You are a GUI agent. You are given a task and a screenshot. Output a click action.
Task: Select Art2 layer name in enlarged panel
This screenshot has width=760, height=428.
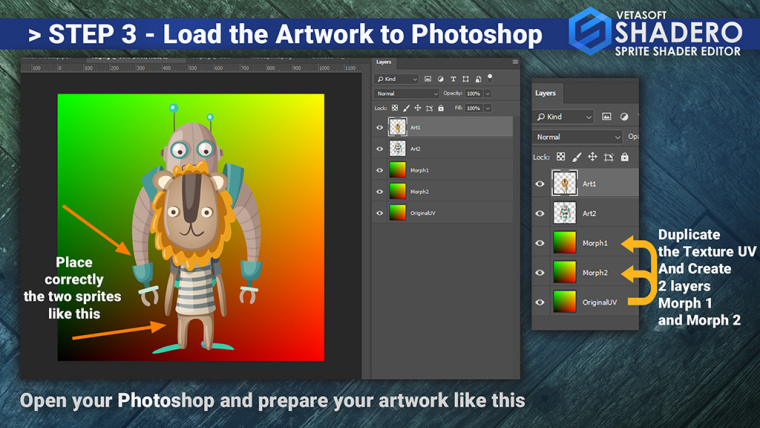589,213
